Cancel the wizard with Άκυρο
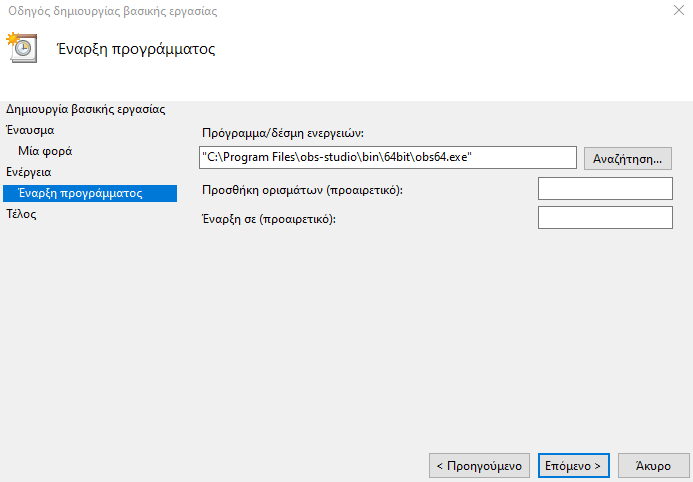 point(653,466)
